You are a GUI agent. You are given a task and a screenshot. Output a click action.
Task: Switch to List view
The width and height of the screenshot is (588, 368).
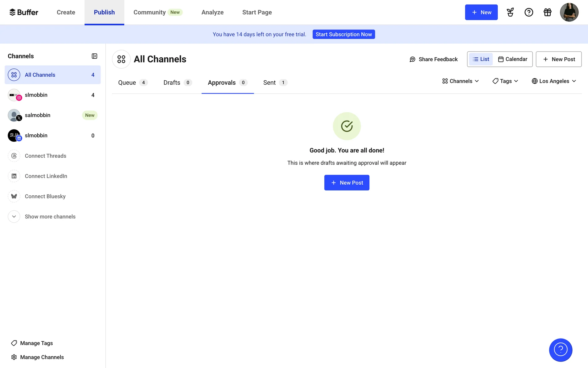(x=481, y=59)
